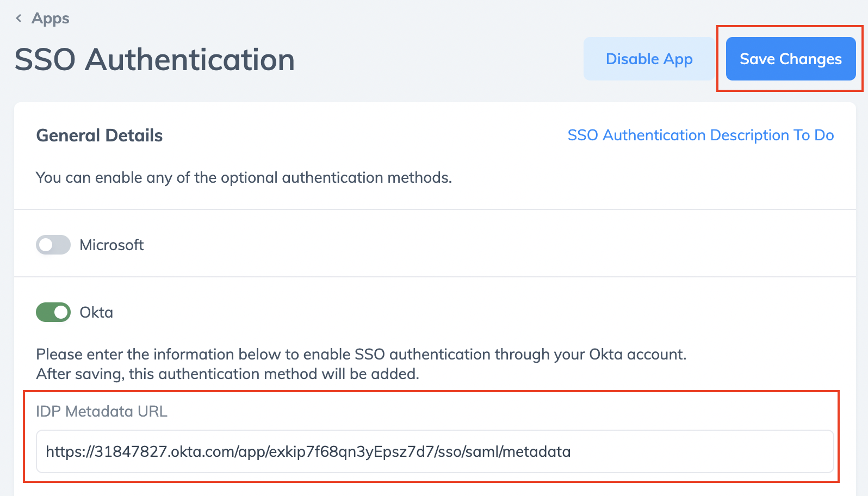
Task: Click the General Details section title
Action: (x=100, y=135)
